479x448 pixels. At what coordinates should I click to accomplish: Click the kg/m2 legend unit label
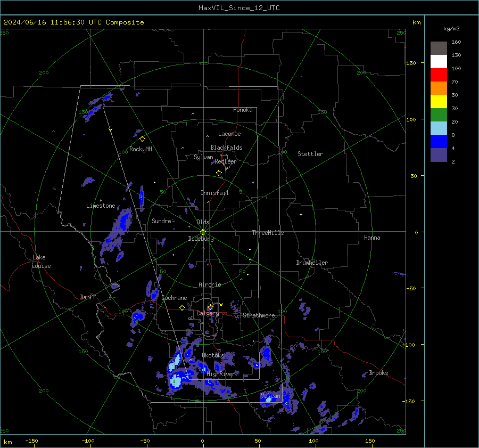[x=451, y=28]
